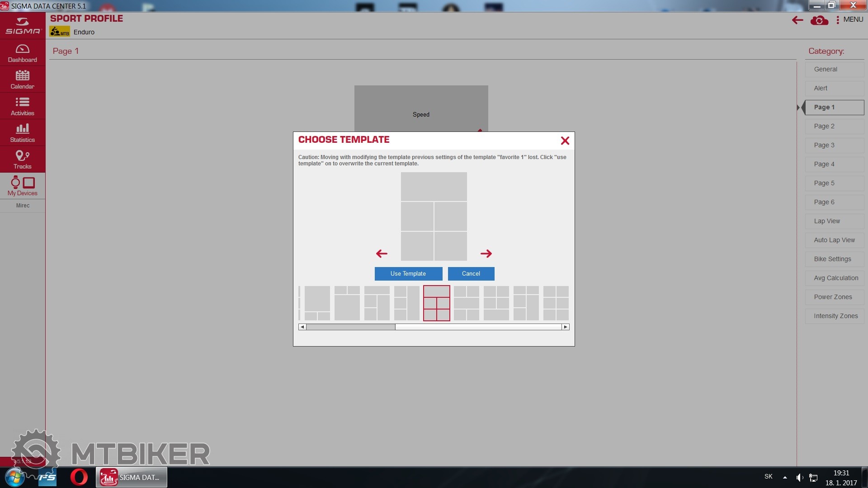Viewport: 868px width, 488px height.
Task: Click the back arrow in header
Action: tap(797, 20)
